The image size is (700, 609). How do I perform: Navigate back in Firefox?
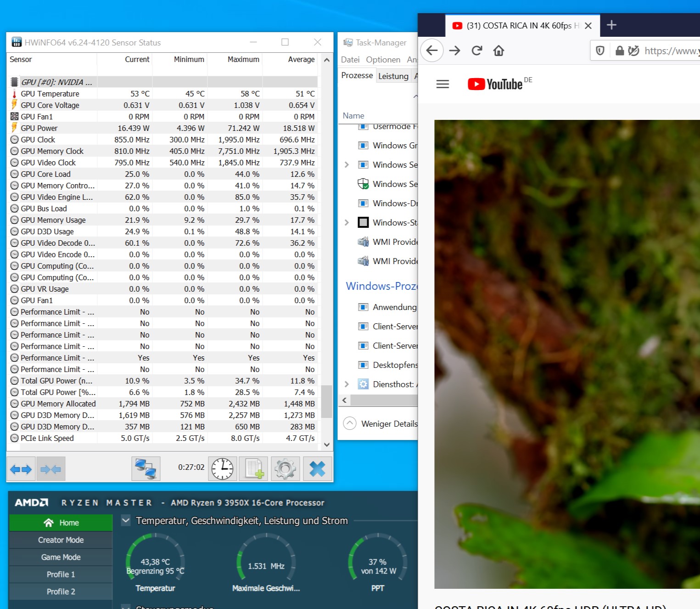coord(431,51)
